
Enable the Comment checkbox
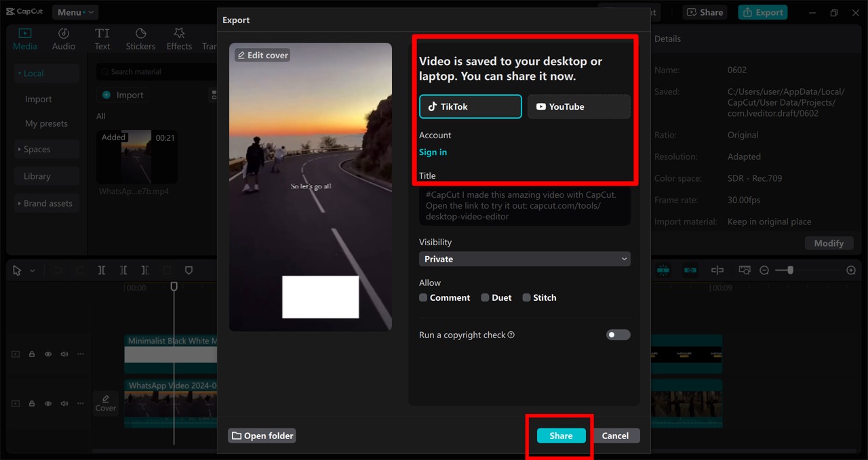click(x=423, y=297)
